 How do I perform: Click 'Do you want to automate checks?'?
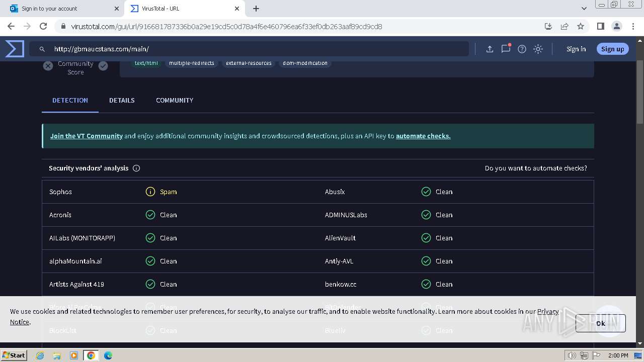coord(536,168)
